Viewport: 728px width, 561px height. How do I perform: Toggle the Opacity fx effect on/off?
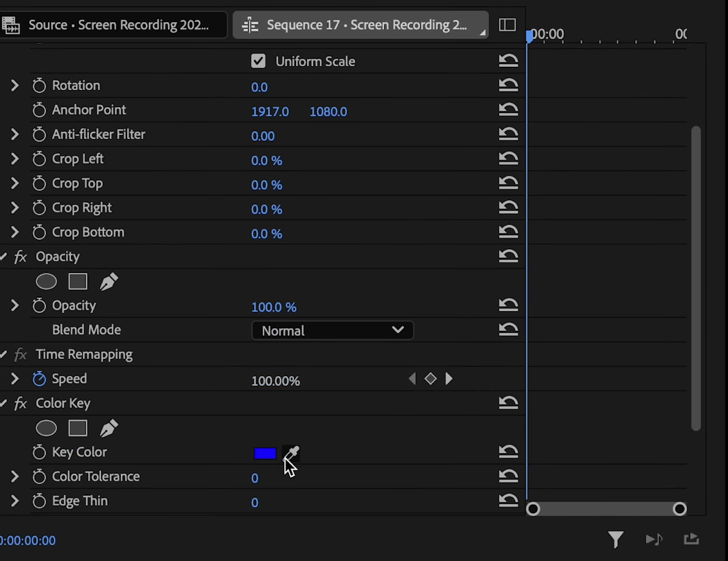click(20, 257)
